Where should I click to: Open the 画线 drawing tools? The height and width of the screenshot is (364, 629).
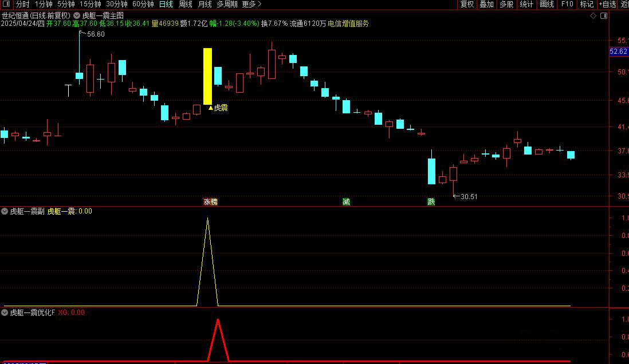[547, 4]
